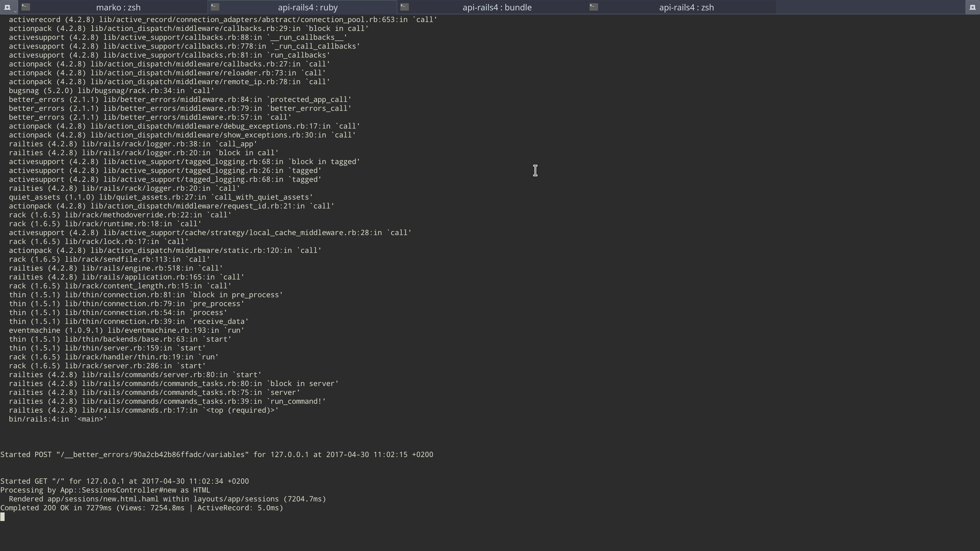980x551 pixels.
Task: Open the api-rails4 : bundle tab
Action: [x=497, y=7]
